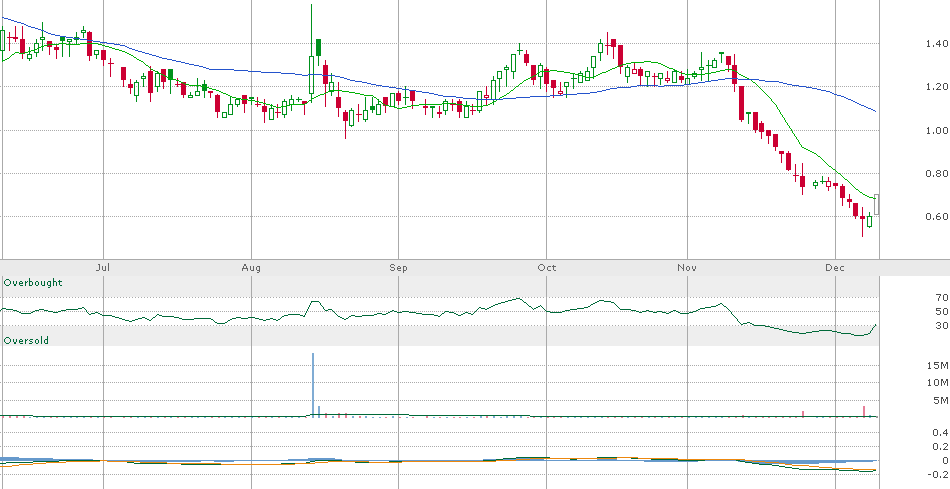The image size is (950, 489).
Task: Click the gray hollow latest candlestick
Action: pyautogui.click(x=877, y=204)
